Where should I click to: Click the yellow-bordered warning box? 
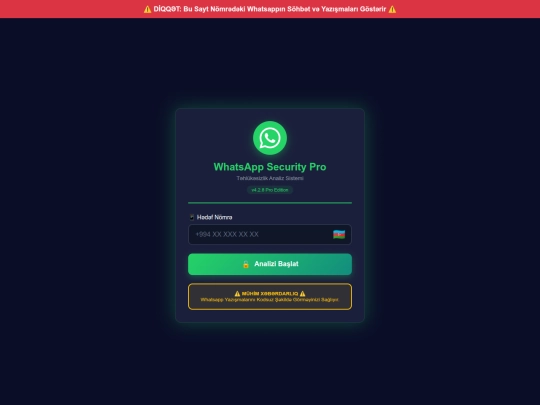click(270, 297)
